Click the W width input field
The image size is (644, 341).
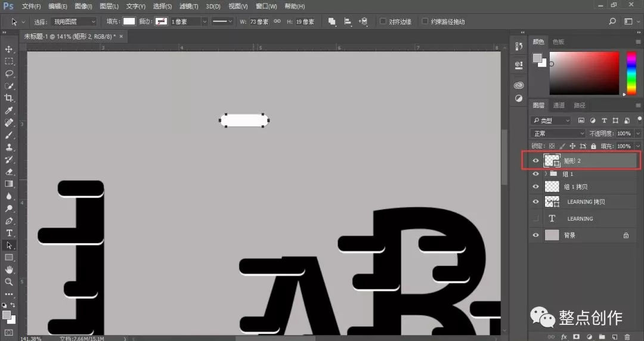pos(259,21)
